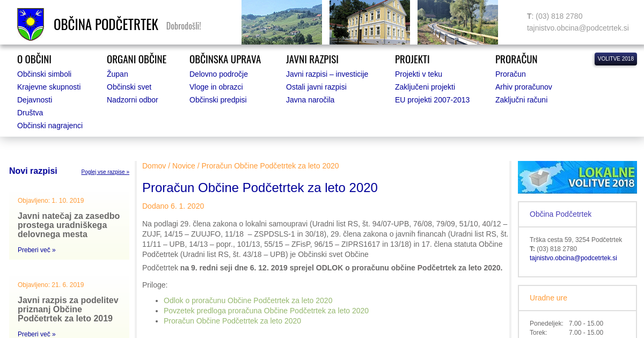The height and width of the screenshot is (338, 644).
Task: Click the yellow building header photo
Action: click(x=369, y=22)
